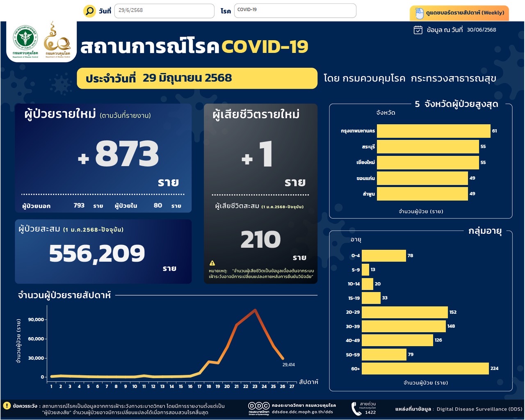Click the title 5 จังหวัดผู้ป่วยสูงสุด
The width and height of the screenshot is (525, 420).
[457, 104]
